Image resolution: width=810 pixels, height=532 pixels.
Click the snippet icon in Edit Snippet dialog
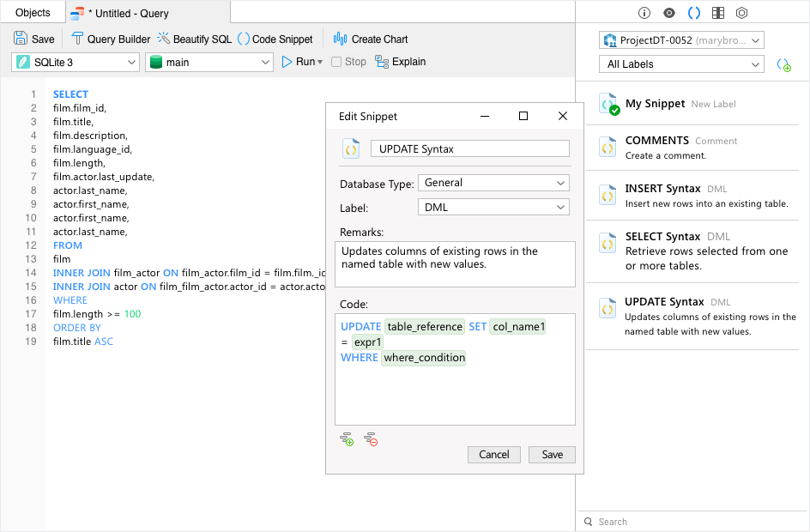coord(351,148)
